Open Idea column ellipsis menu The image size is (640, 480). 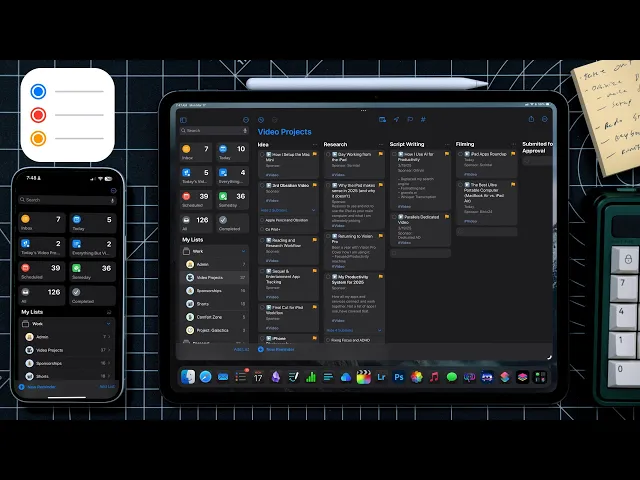(x=315, y=144)
